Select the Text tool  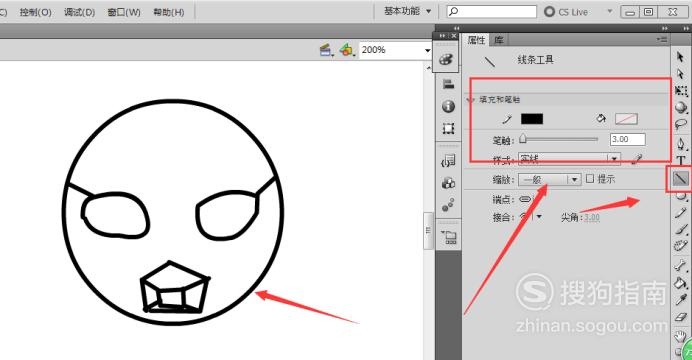pyautogui.click(x=681, y=161)
